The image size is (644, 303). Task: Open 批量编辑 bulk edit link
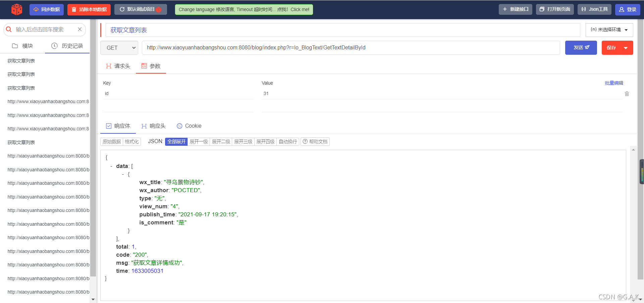(614, 83)
